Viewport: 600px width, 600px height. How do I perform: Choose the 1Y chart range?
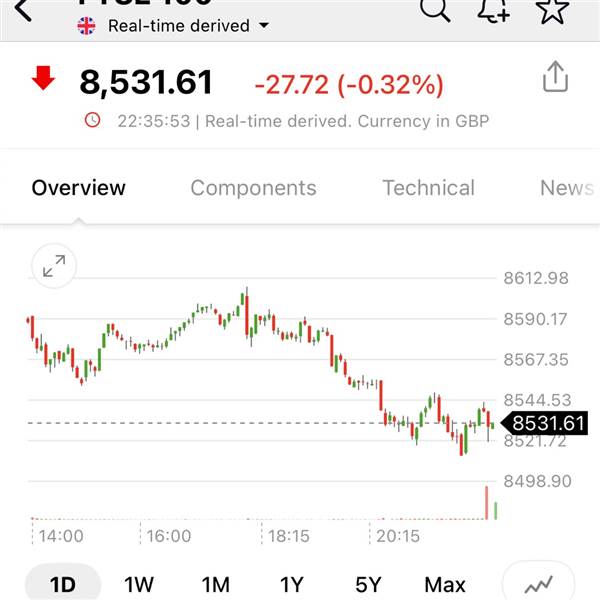pos(292,585)
